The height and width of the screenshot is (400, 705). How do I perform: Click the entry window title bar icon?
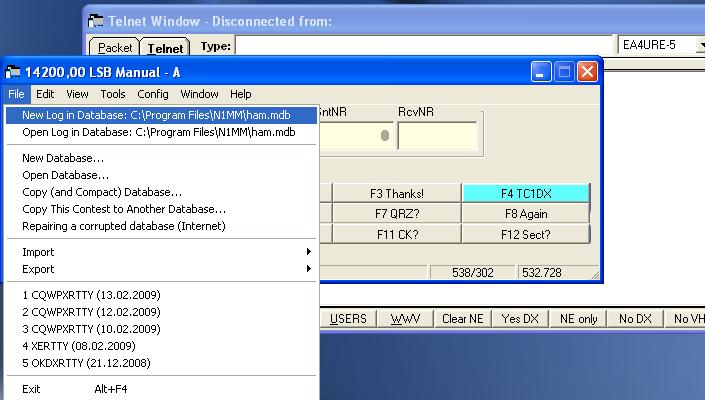coord(13,72)
